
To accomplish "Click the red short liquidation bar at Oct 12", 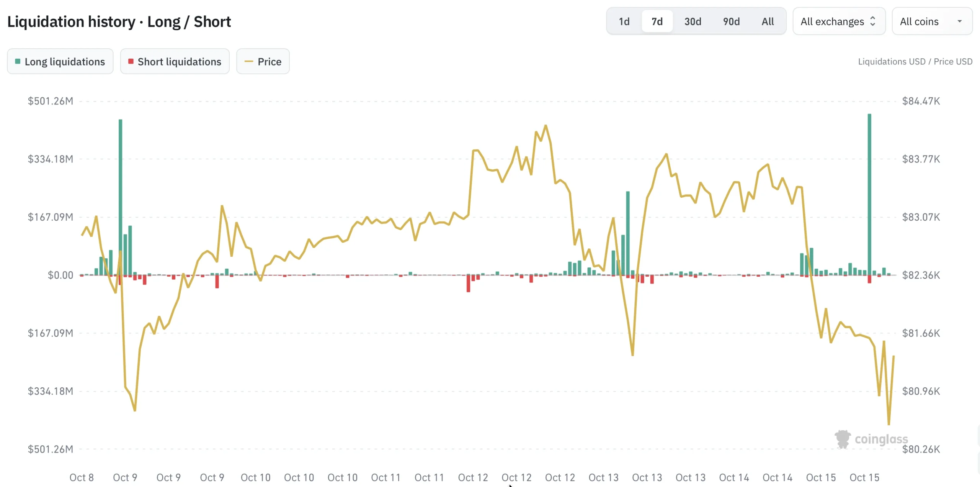I will [468, 284].
